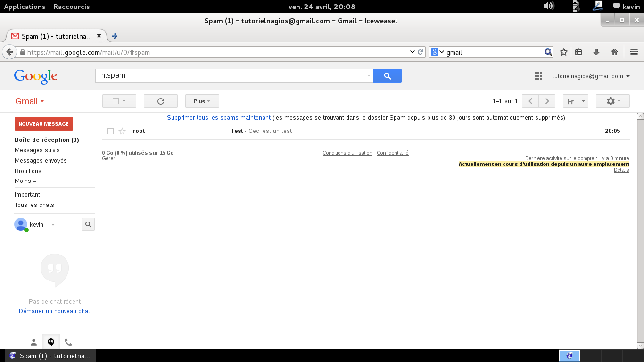Click the blue Gmail search button

388,76
